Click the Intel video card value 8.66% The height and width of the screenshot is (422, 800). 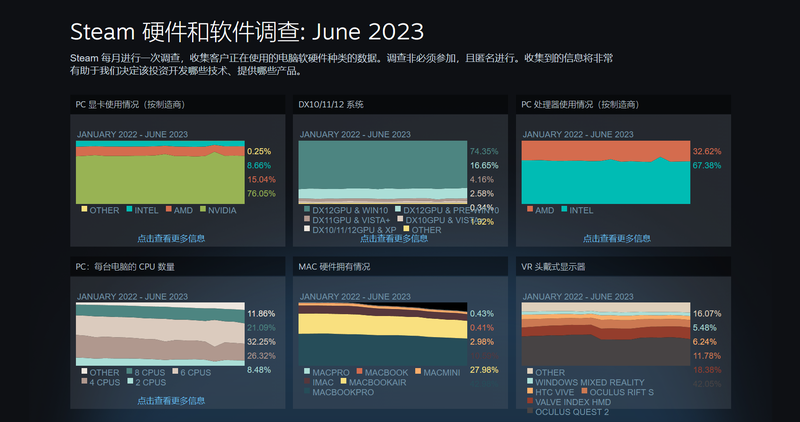[259, 165]
